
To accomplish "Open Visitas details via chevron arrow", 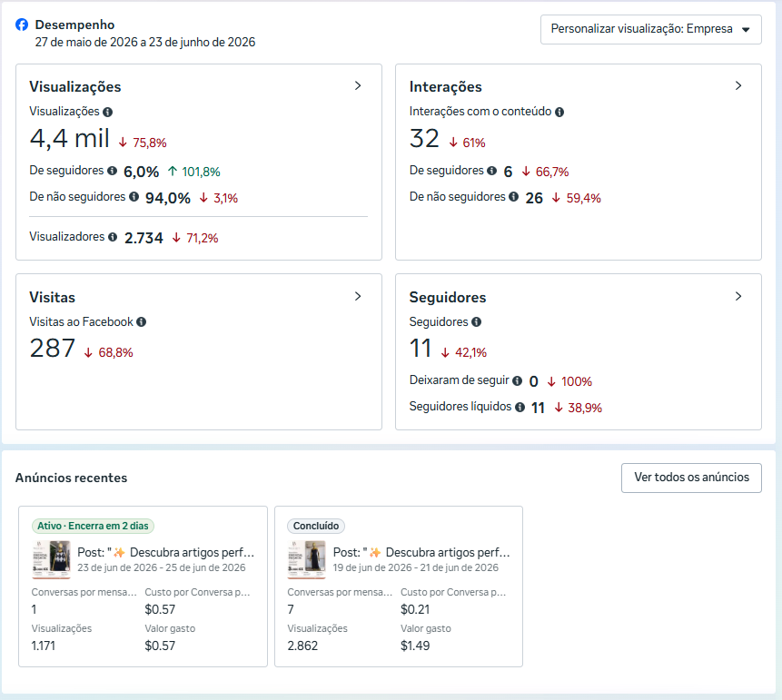I will tap(358, 296).
